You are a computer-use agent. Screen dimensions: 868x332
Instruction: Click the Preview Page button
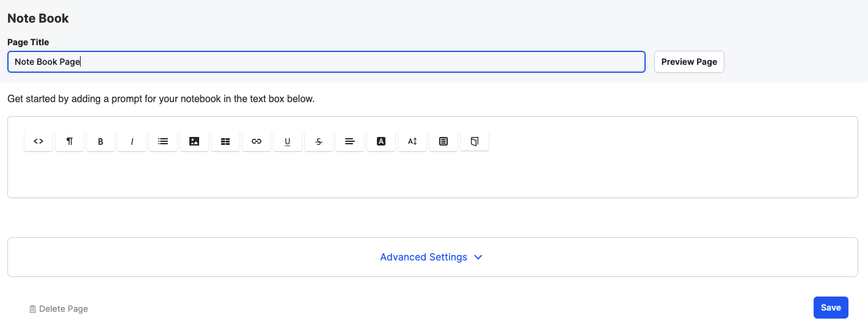[x=689, y=62]
